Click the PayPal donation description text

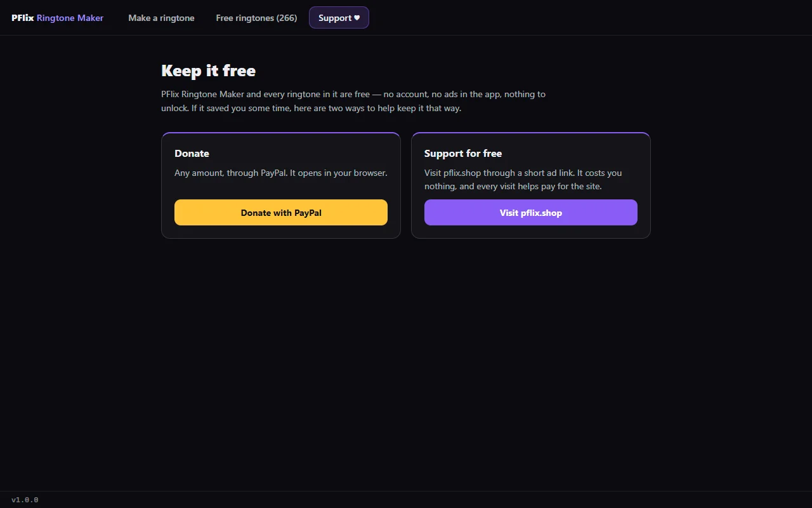281,173
